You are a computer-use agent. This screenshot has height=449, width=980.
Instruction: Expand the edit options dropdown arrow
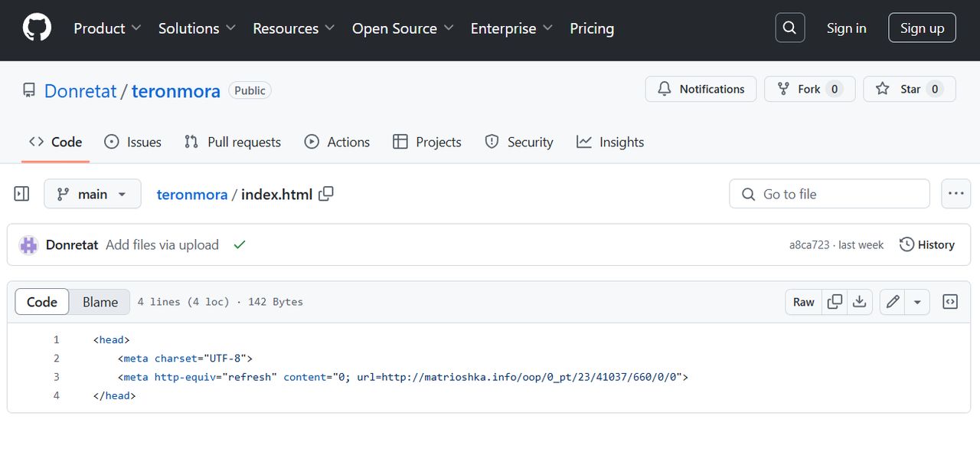(x=917, y=302)
